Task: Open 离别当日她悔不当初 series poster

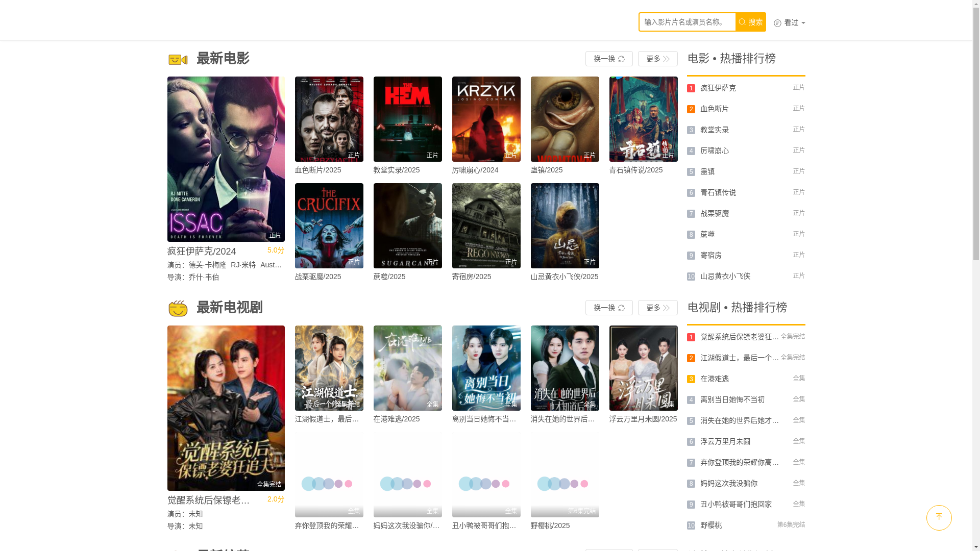Action: (x=486, y=368)
